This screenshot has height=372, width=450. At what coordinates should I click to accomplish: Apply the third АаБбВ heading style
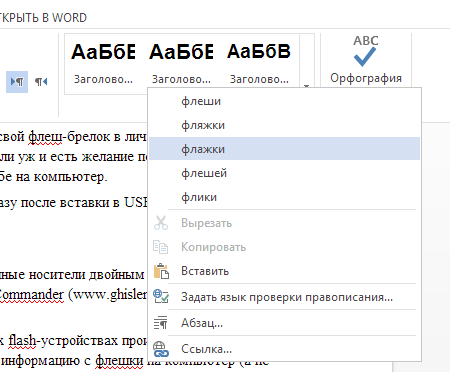(x=259, y=63)
